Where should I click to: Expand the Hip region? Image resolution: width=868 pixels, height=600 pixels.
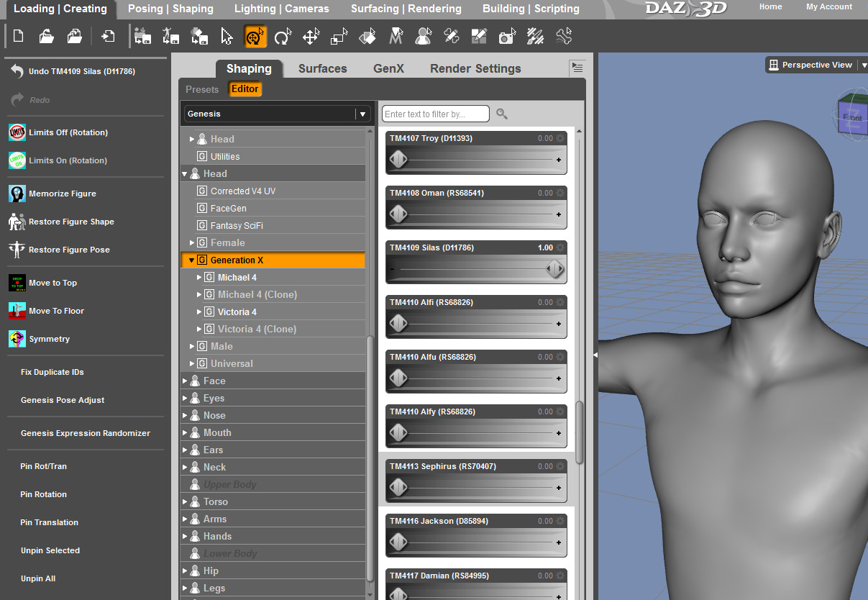tap(185, 571)
